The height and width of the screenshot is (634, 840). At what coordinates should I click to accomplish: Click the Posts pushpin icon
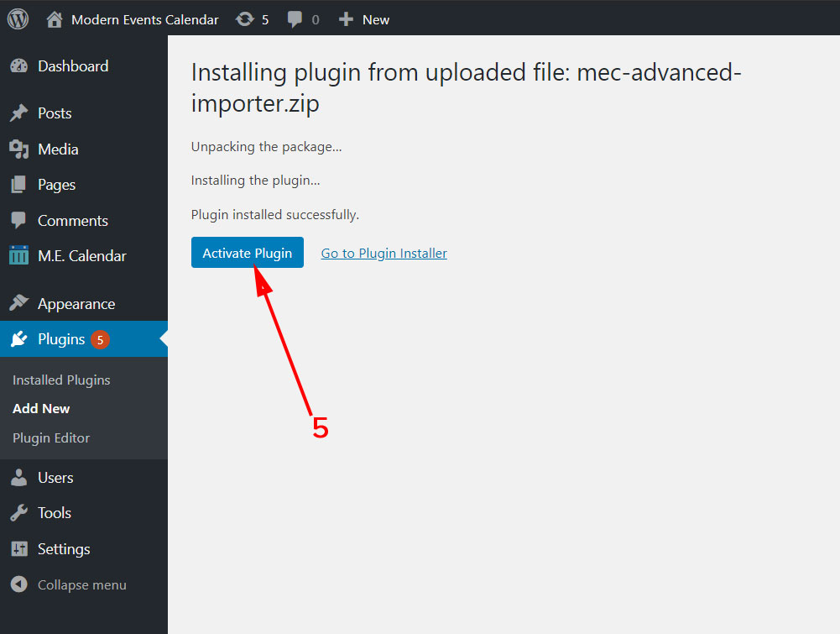18,113
